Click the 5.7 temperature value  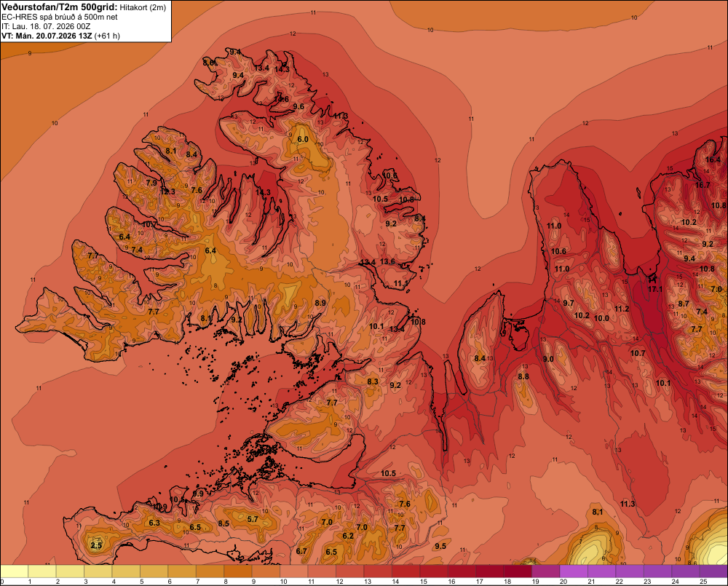click(253, 519)
